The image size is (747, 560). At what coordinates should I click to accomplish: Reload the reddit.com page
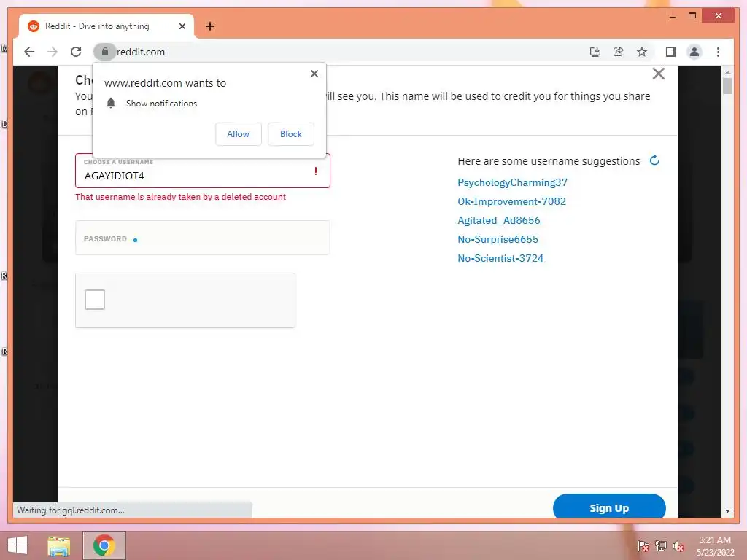76,52
